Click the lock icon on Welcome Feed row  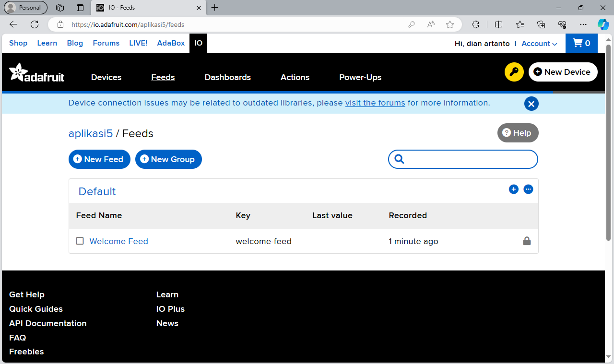pos(527,241)
